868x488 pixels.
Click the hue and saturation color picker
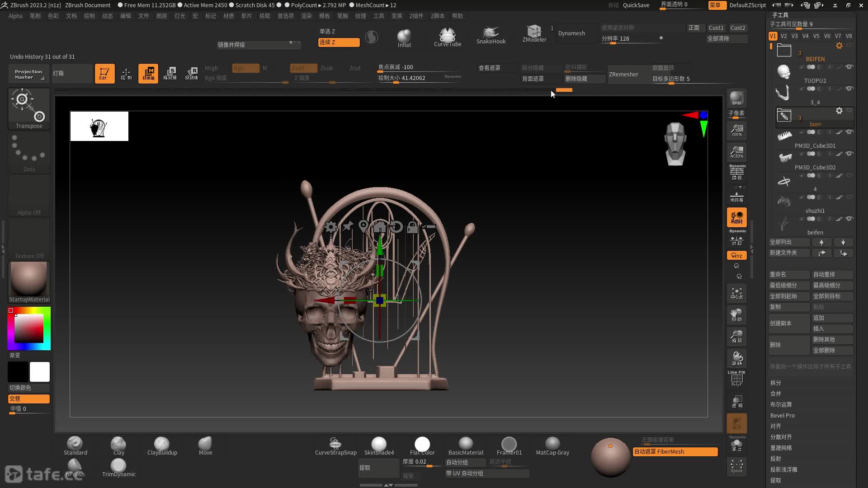(x=29, y=328)
